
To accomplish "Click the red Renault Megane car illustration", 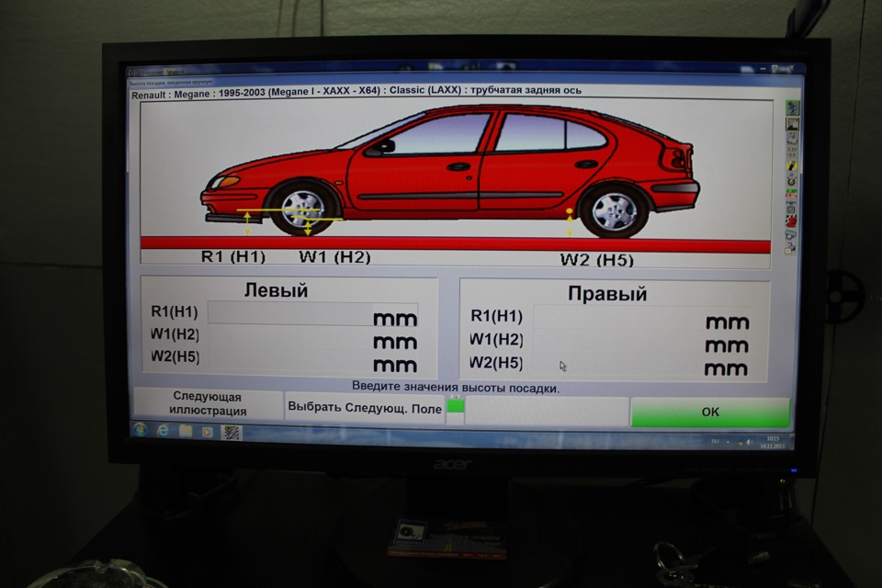I will coord(450,171).
